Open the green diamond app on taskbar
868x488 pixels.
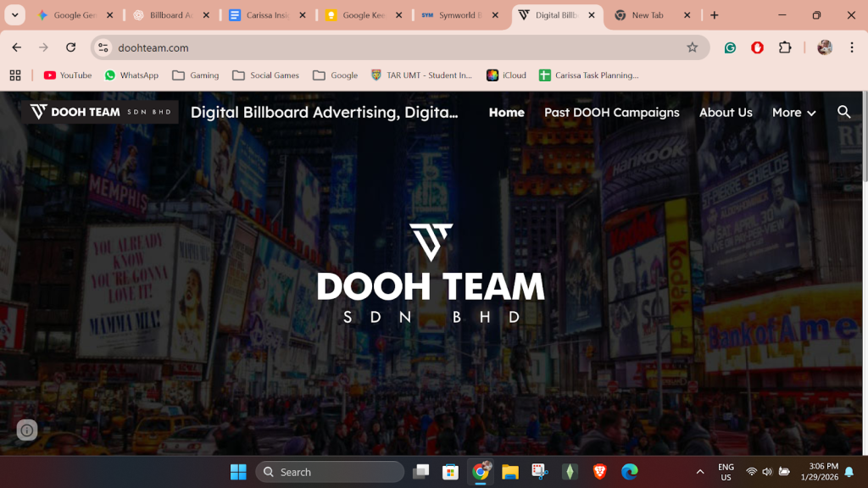[570, 472]
